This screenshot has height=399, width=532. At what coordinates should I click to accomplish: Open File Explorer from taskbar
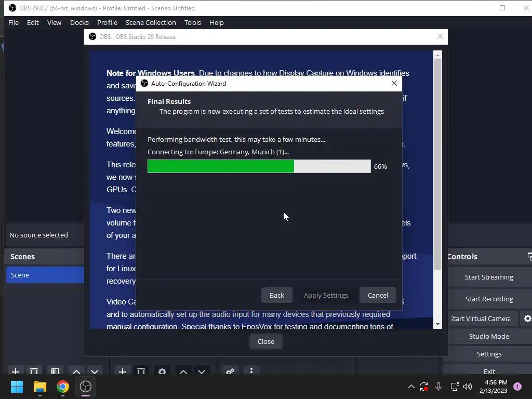pos(39,387)
